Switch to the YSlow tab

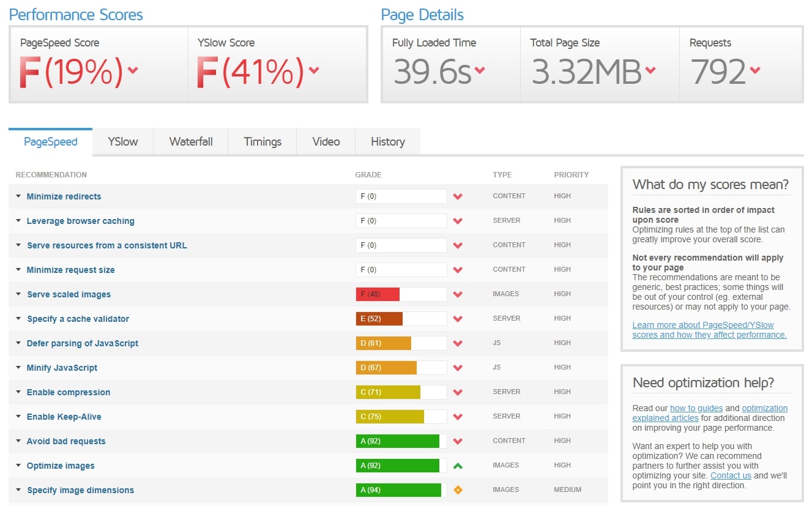123,142
